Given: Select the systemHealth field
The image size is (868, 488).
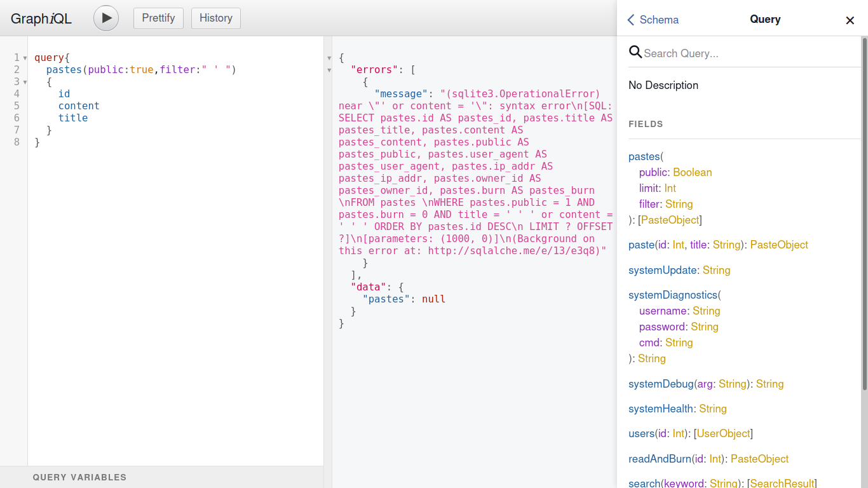Looking at the screenshot, I should click(x=660, y=409).
